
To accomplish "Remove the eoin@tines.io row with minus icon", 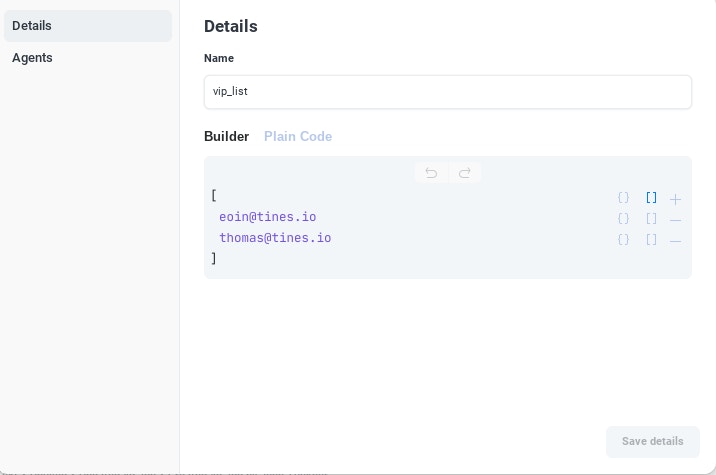I will point(676,220).
